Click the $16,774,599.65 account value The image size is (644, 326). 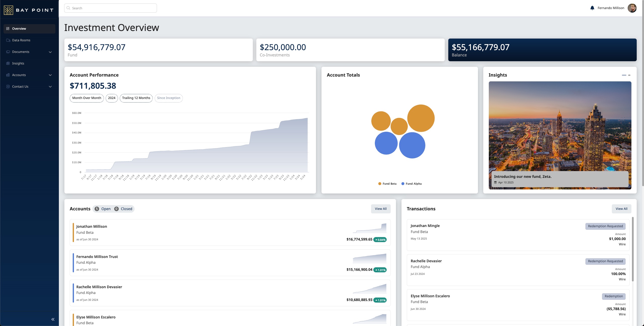(359, 240)
